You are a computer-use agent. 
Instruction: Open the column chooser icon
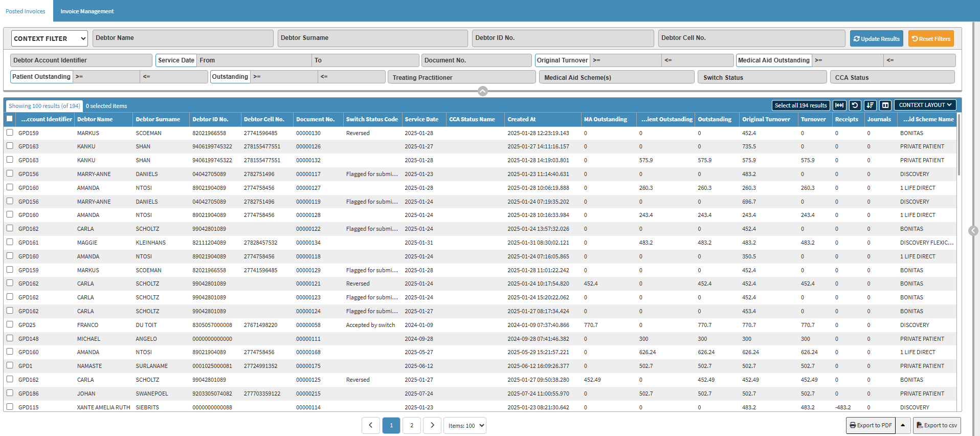point(885,105)
